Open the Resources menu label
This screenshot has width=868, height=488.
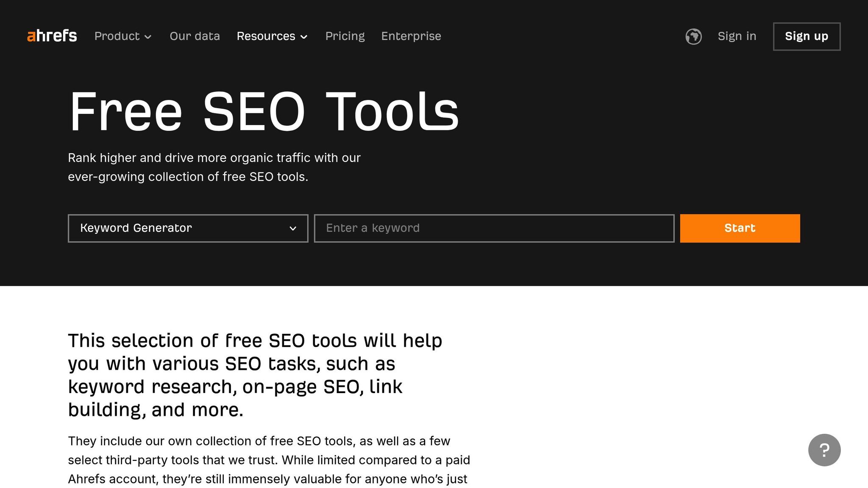click(x=266, y=36)
